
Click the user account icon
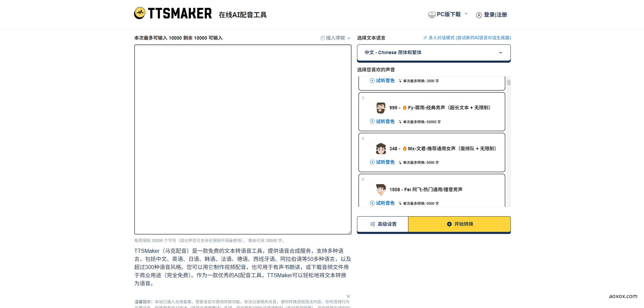click(x=479, y=15)
